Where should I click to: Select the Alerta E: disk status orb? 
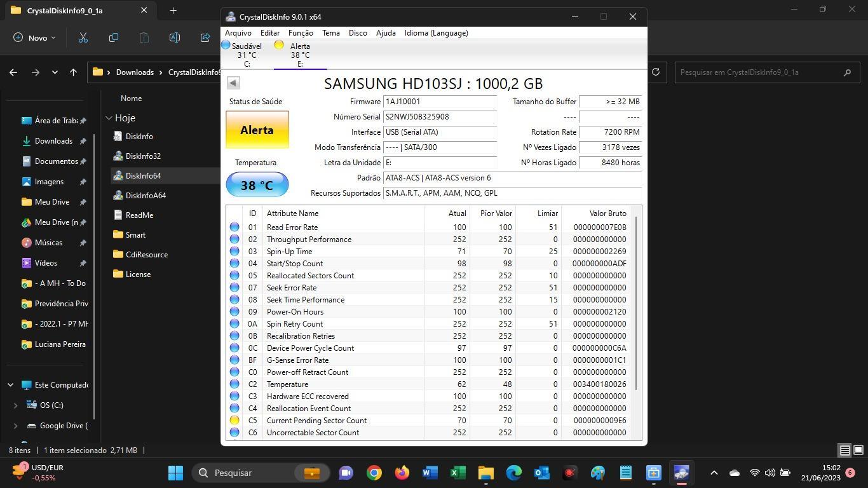tap(279, 45)
